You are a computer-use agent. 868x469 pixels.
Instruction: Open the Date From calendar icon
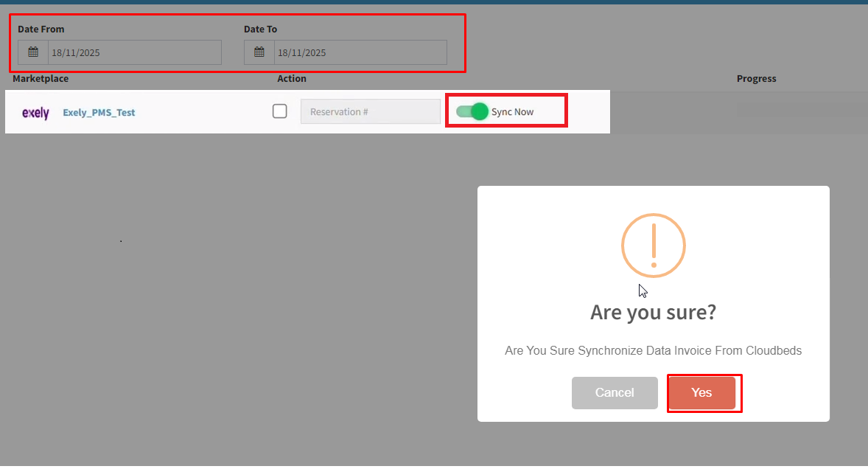click(x=33, y=52)
